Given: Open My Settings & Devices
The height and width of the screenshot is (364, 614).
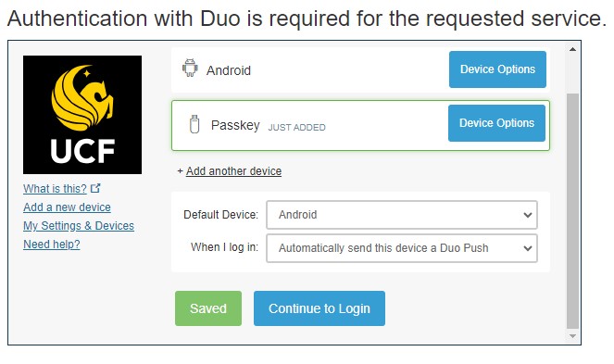Looking at the screenshot, I should point(79,226).
